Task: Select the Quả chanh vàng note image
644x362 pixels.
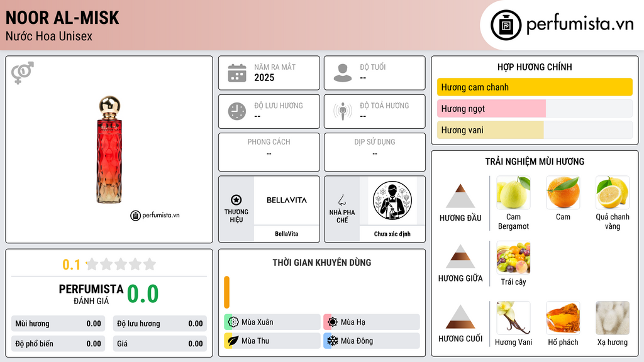Action: tap(613, 192)
